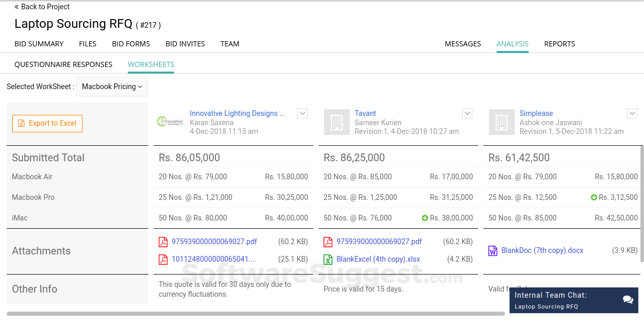Expand the Tavant vendor options dropdown
This screenshot has height=324, width=644.
467,113
